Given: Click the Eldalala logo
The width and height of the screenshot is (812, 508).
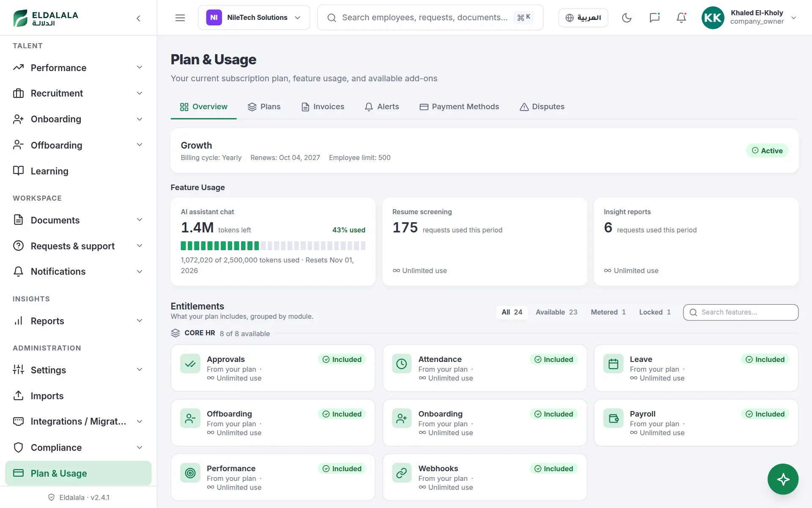Looking at the screenshot, I should click(46, 18).
